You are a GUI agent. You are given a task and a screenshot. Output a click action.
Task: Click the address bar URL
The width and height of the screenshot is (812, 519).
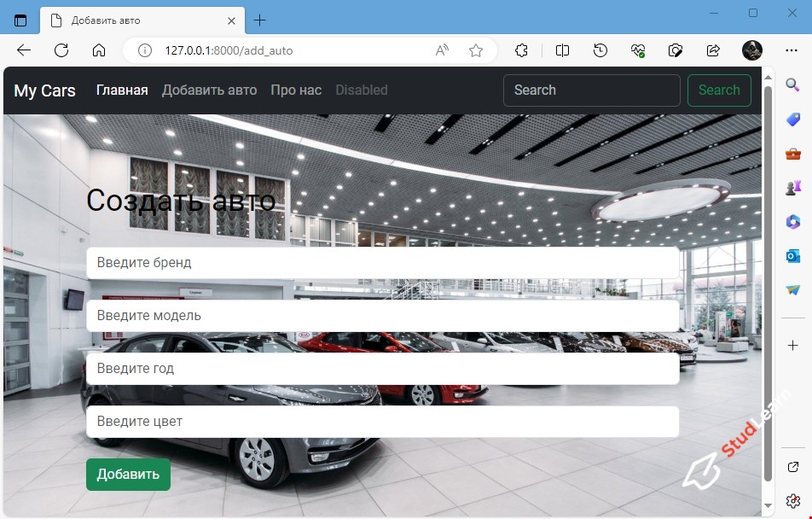[x=229, y=50]
